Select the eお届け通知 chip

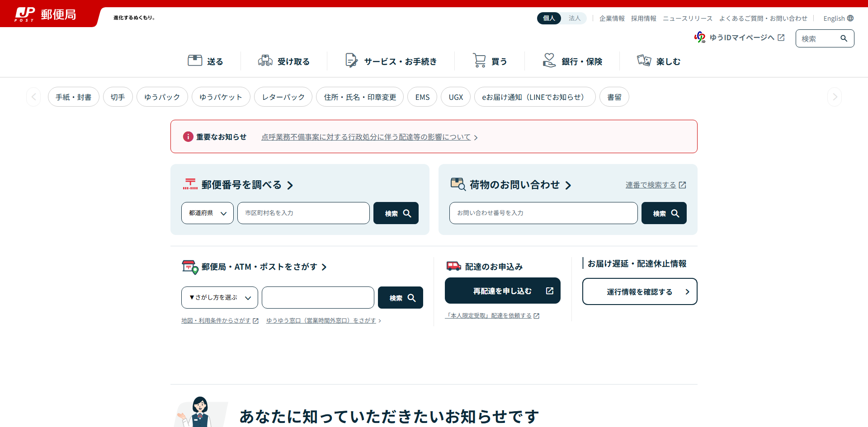point(535,97)
